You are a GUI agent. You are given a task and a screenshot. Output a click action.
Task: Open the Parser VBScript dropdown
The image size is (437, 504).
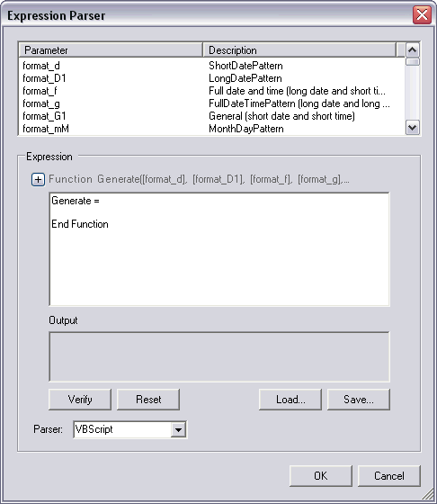(x=179, y=429)
